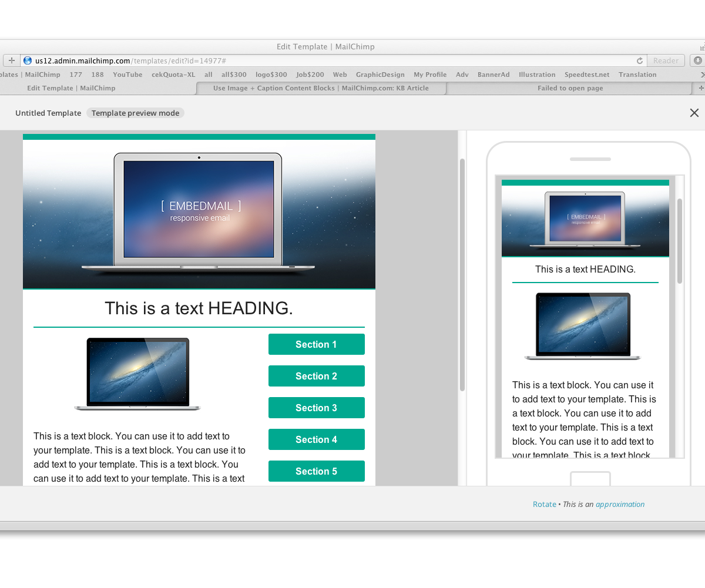This screenshot has height=588, width=705.
Task: Click the Section 3 button
Action: coord(317,408)
